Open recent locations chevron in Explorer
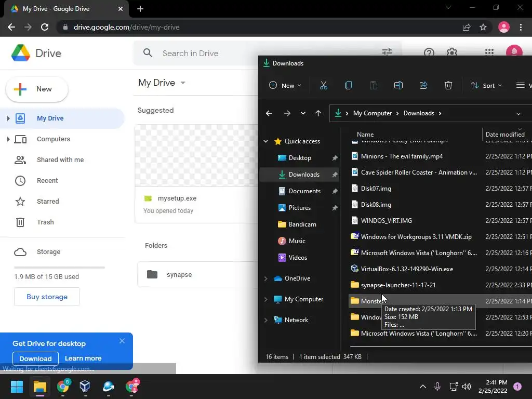532x399 pixels. (x=303, y=113)
